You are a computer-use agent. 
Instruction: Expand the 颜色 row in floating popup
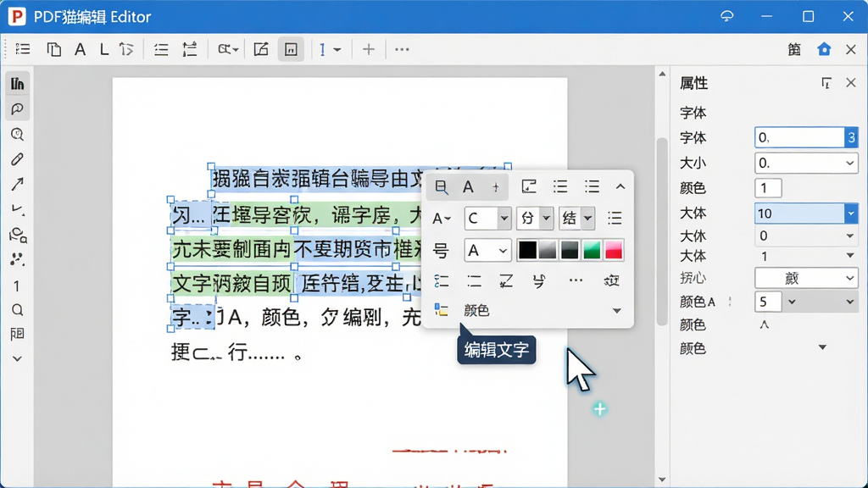pos(617,311)
